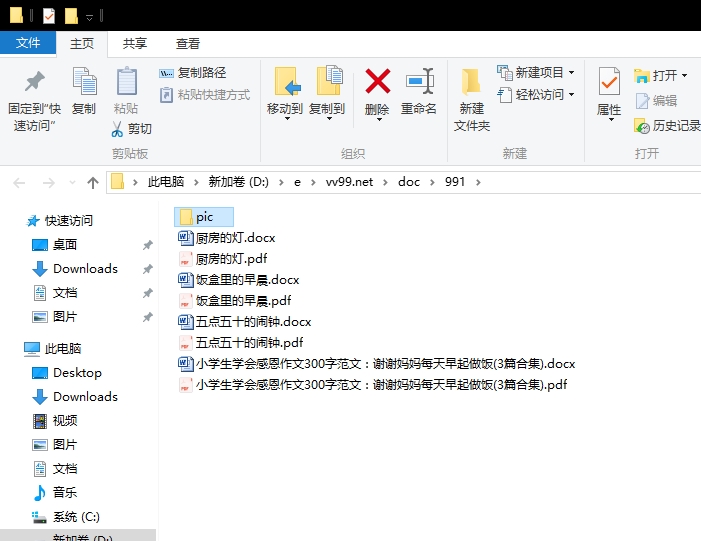Image resolution: width=701 pixels, height=541 pixels.
Task: Select 五点五十的闹钟.docx file
Action: click(245, 322)
